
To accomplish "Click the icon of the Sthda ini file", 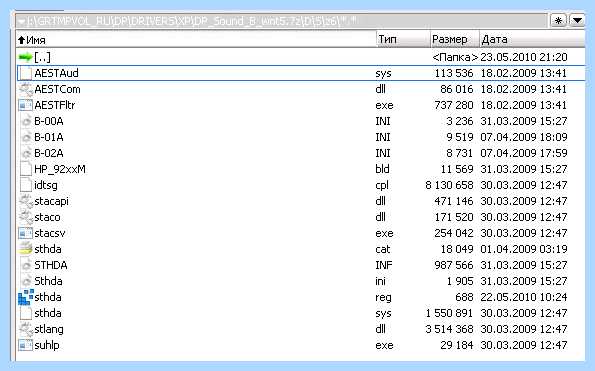I will click(26, 281).
